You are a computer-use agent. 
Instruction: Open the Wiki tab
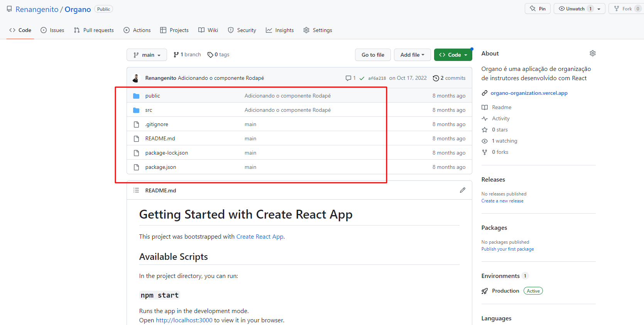(208, 30)
